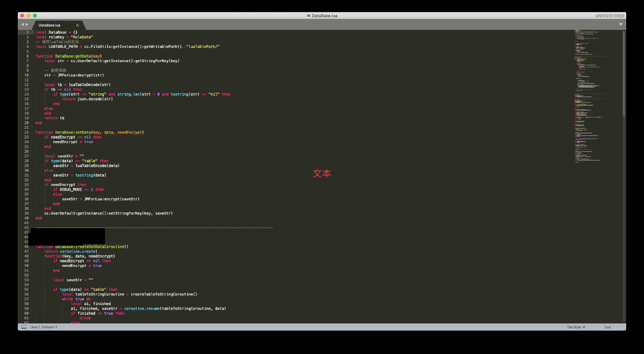Click the UNREGISTERED label in title bar
644x354 pixels.
(609, 16)
